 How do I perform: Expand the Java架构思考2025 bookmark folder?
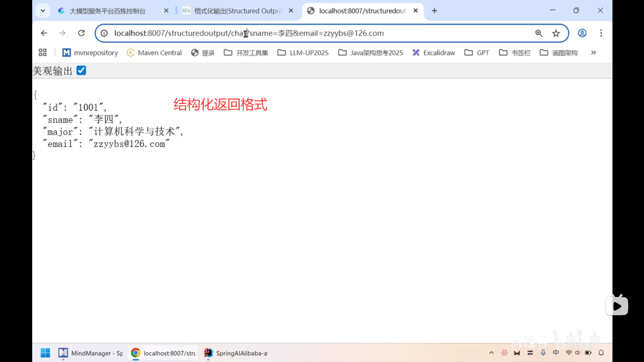tap(371, 53)
